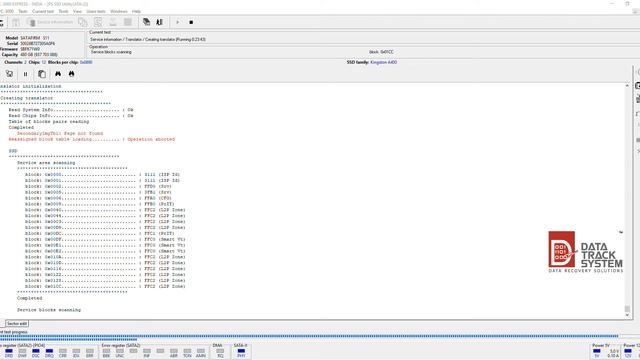The image size is (640, 360).
Task: Click the ABR error register indicator
Action: (x=174, y=351)
